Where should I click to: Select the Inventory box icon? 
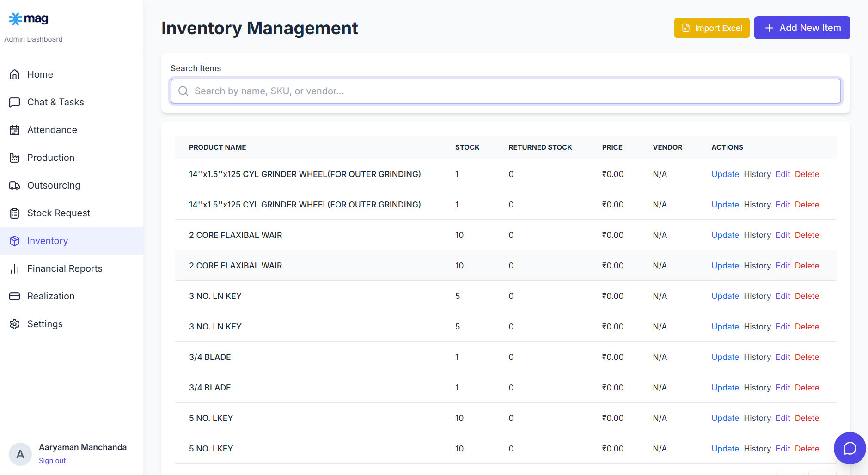coord(14,240)
